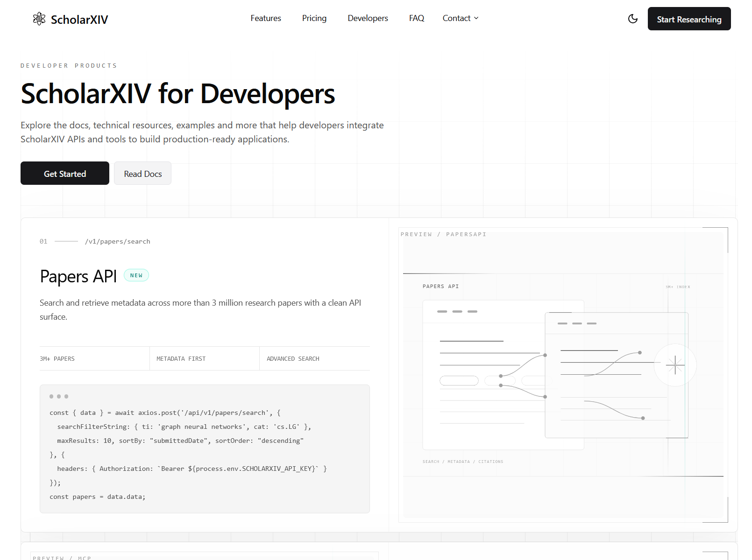This screenshot has width=752, height=560.
Task: Click the PREVIEW / MCP label
Action: tap(62, 558)
